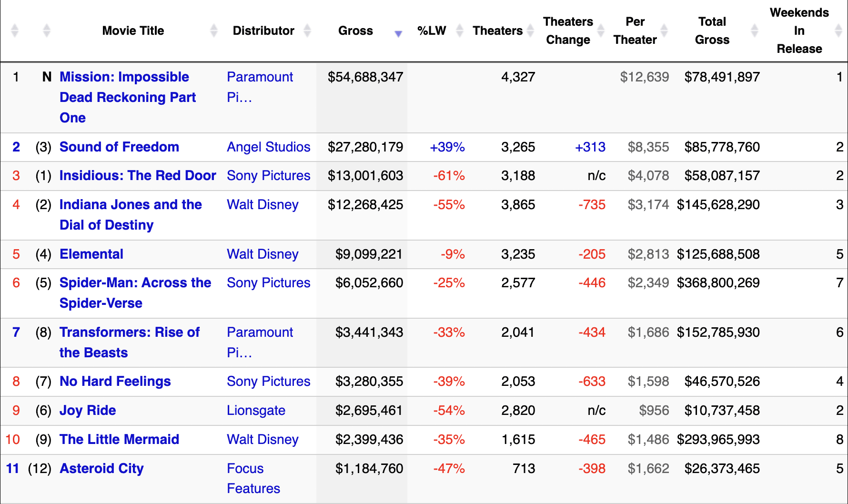Select the gross value $1,184,760
The width and height of the screenshot is (848, 504).
pos(369,469)
